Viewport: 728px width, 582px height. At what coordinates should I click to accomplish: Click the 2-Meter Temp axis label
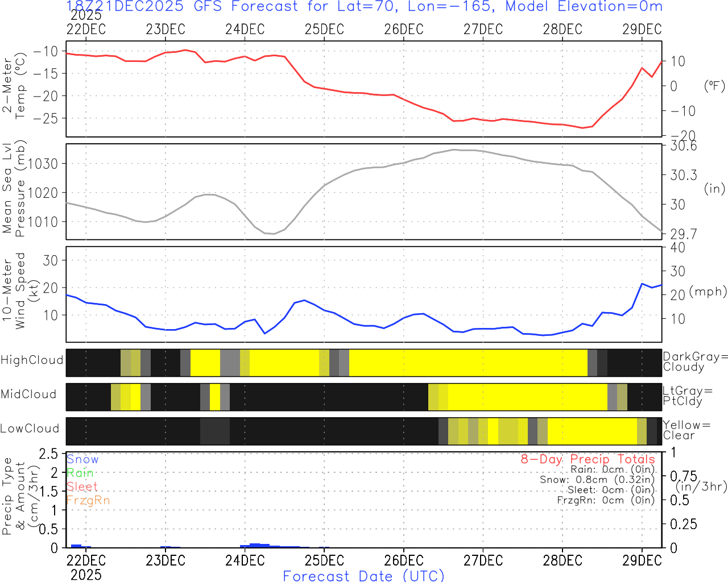(x=14, y=88)
